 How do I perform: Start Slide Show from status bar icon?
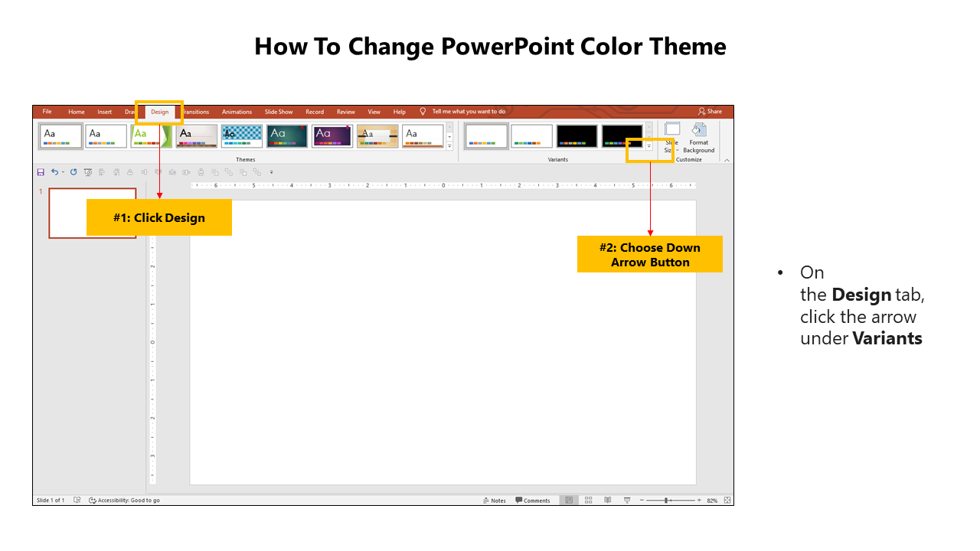pyautogui.click(x=627, y=500)
